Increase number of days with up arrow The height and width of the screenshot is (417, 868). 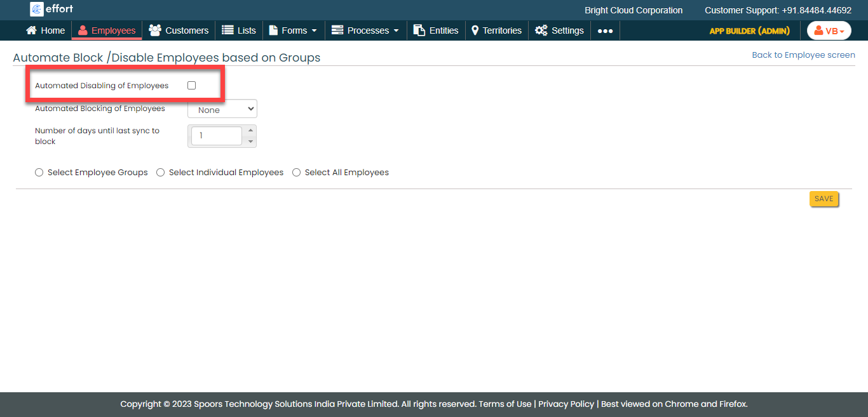pyautogui.click(x=250, y=131)
